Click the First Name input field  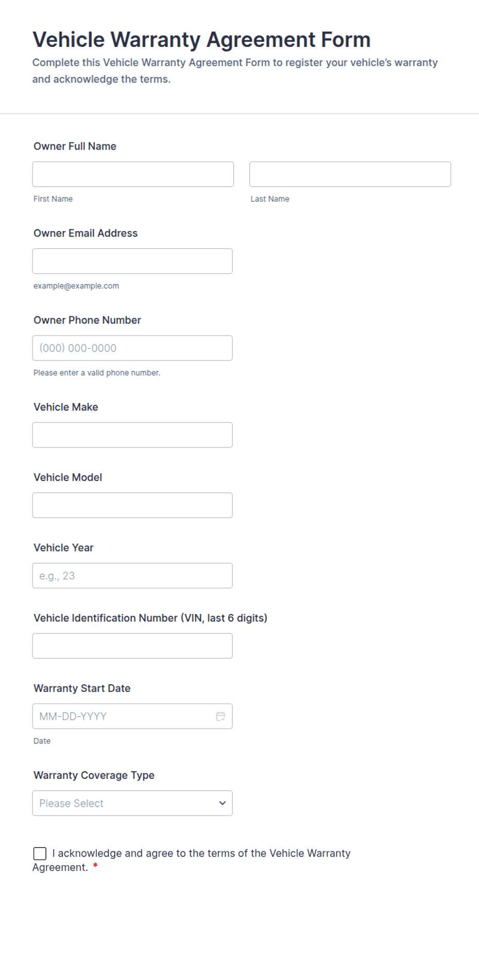point(133,174)
